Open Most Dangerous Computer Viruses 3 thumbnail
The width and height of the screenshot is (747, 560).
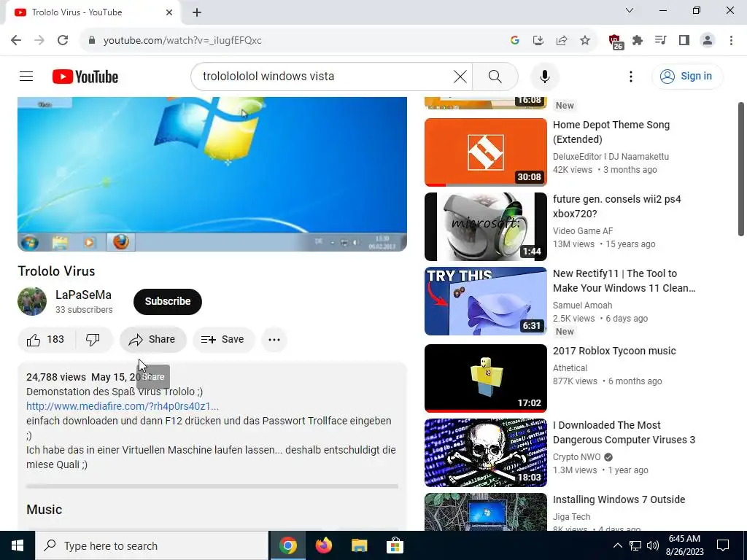coord(485,452)
